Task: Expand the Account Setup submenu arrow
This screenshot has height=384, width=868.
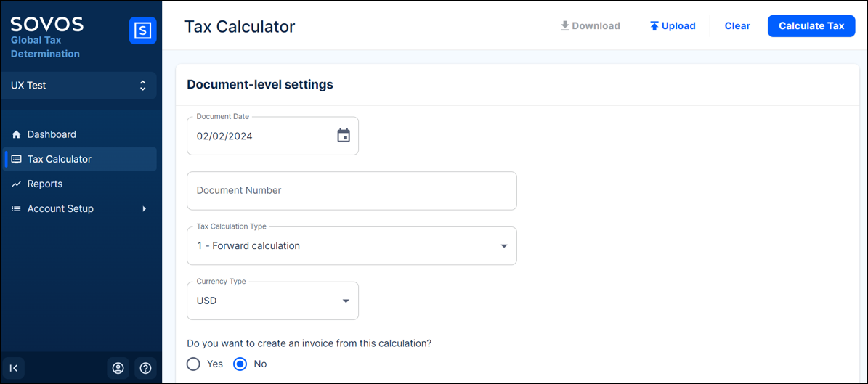Action: pyautogui.click(x=145, y=209)
